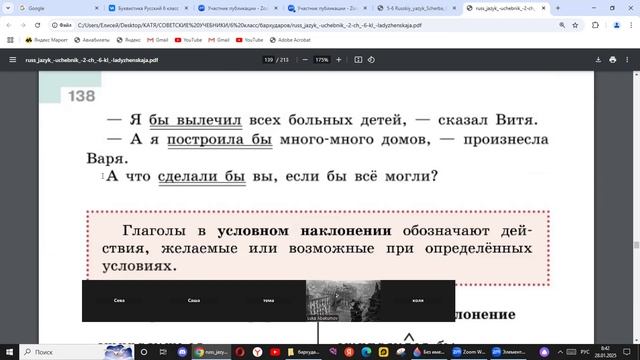Open the Zoom W... taskbar window
Screen dimensions: 640x360
[468, 352]
